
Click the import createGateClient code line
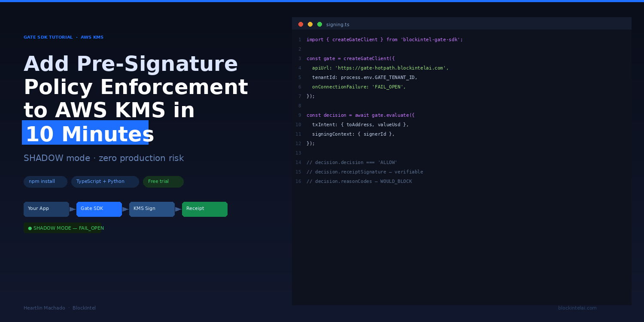385,40
